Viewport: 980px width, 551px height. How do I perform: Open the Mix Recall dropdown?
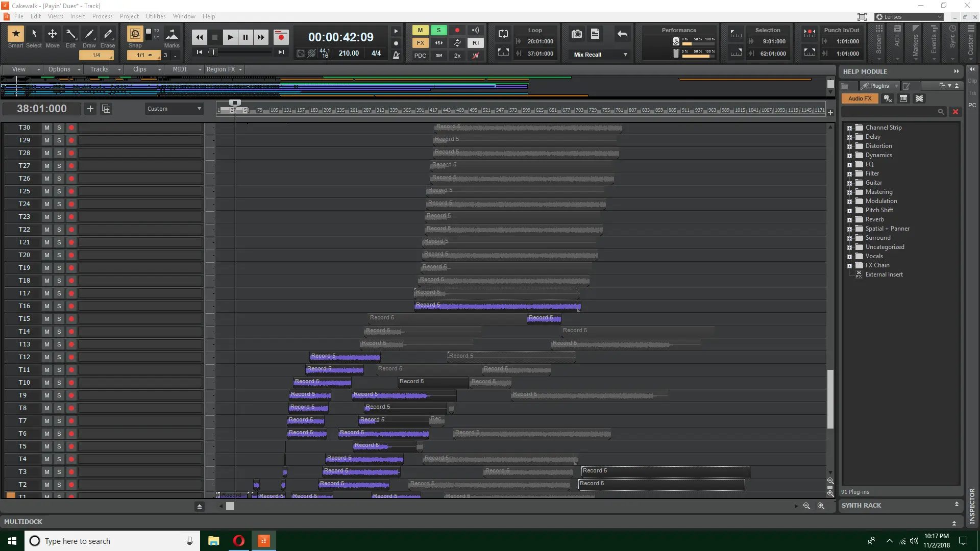coord(625,55)
